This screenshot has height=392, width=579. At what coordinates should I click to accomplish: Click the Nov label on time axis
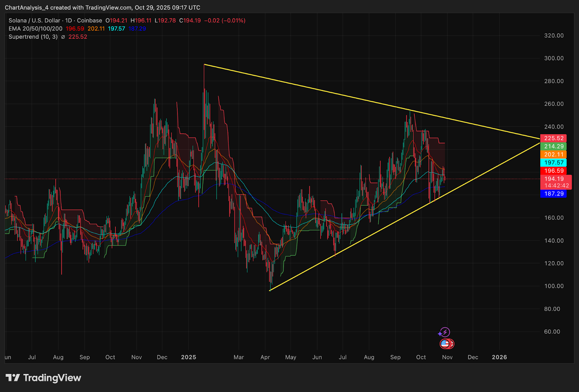click(x=447, y=357)
